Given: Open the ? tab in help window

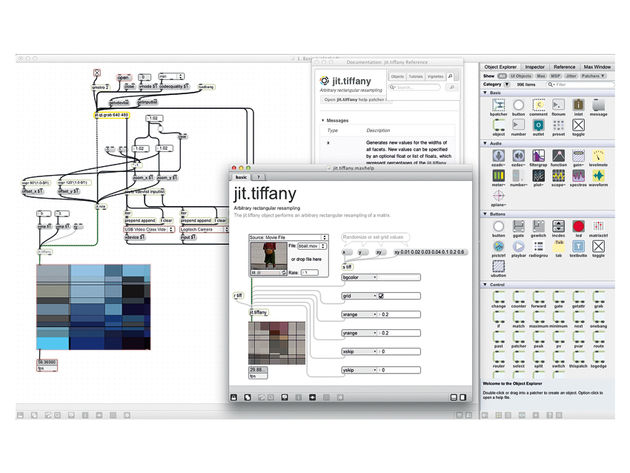Looking at the screenshot, I should pos(258,177).
